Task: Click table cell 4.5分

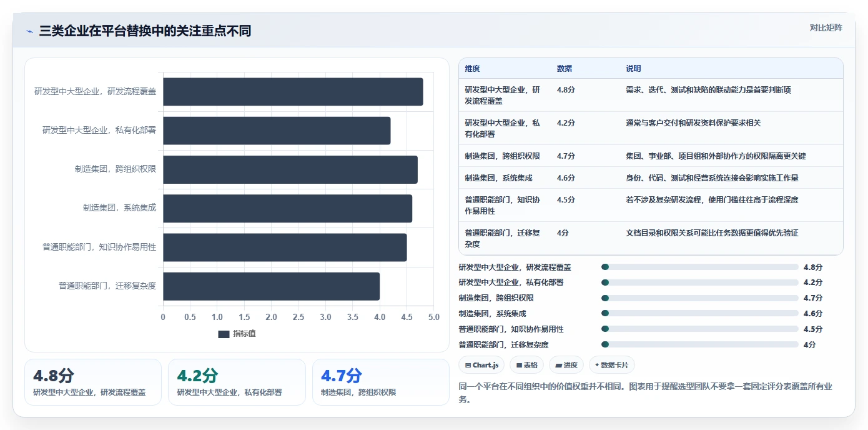Action: pyautogui.click(x=566, y=200)
